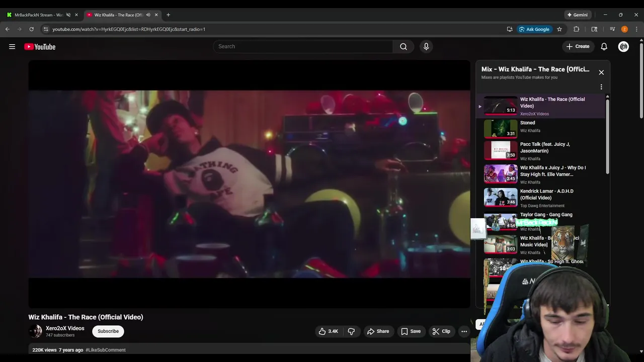
Task: Reload the page in Chrome
Action: click(x=32, y=29)
